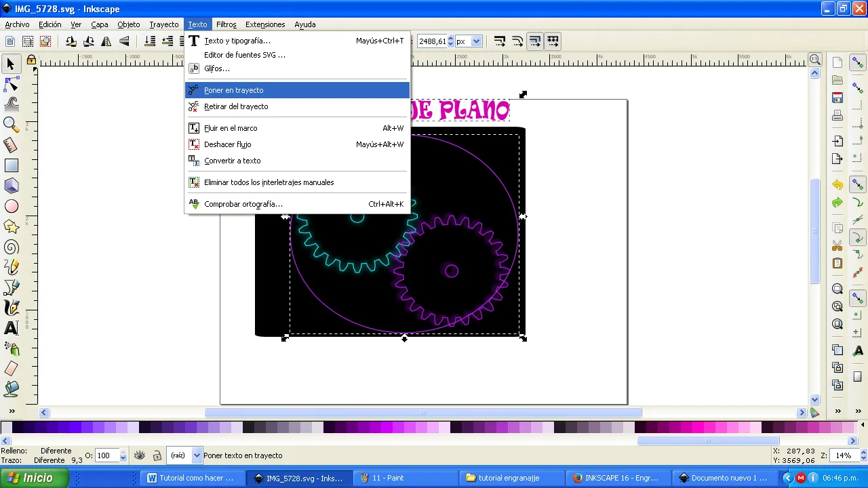Select the Calligraphy tool
This screenshot has height=488, width=868.
11,308
